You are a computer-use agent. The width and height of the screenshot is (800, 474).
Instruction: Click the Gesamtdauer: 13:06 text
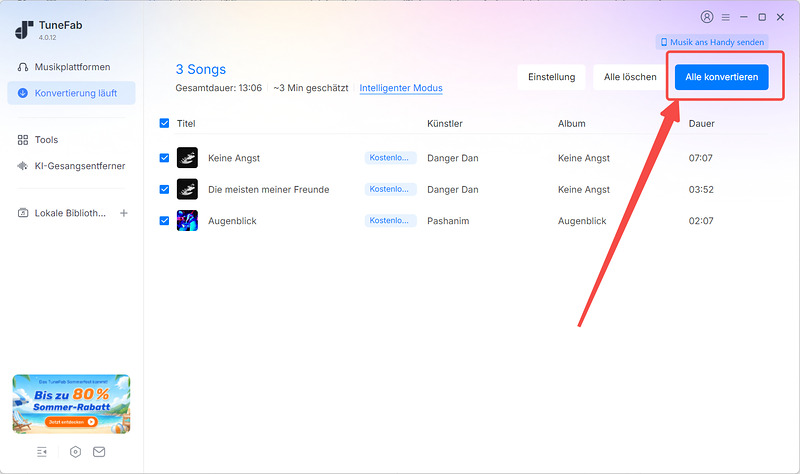point(218,88)
